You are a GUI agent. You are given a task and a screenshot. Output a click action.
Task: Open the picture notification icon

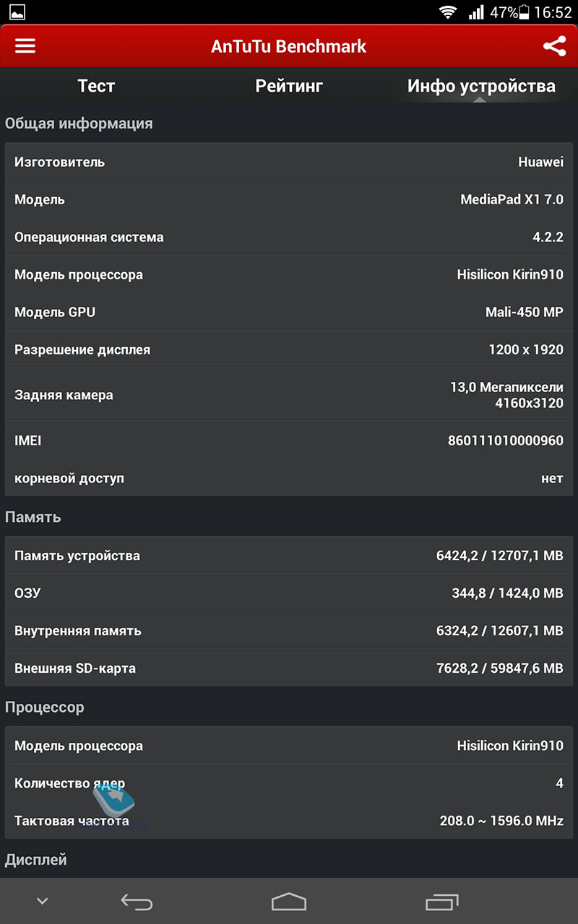(17, 12)
